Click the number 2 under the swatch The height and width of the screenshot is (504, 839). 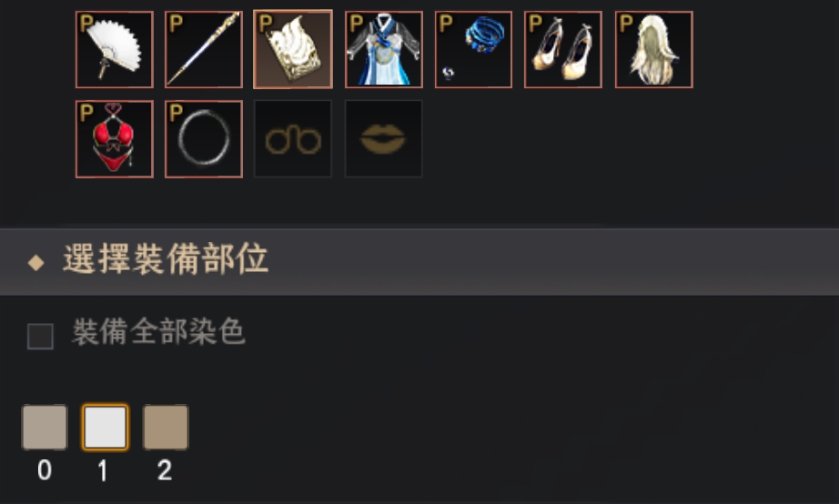pos(165,471)
